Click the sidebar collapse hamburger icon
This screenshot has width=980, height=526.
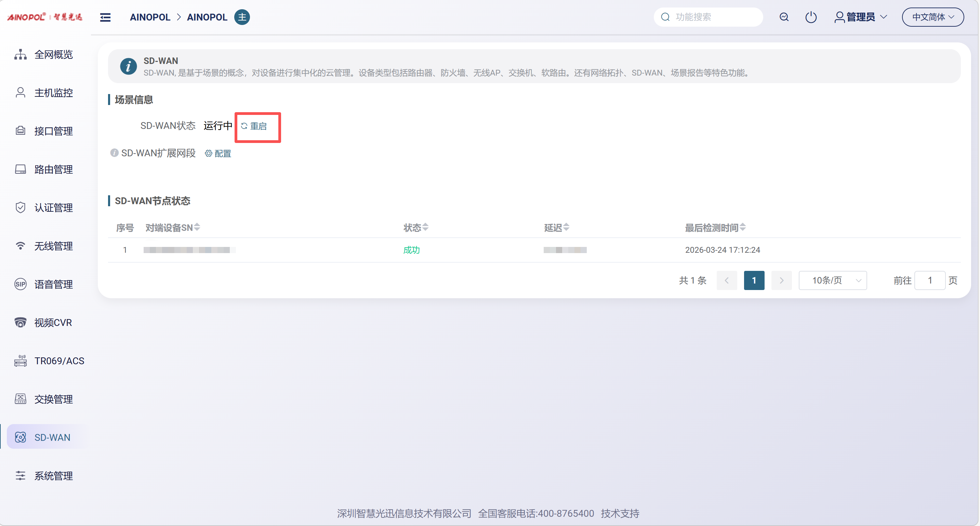(105, 17)
